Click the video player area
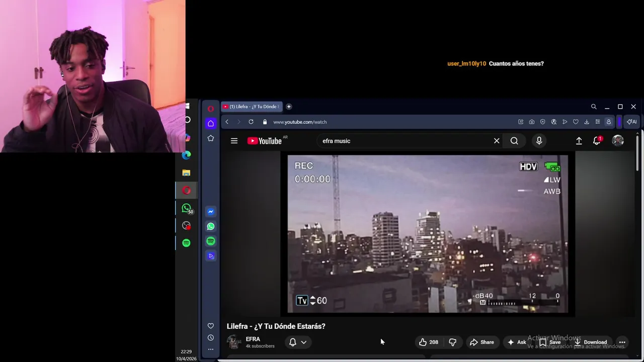Image resolution: width=644 pixels, height=362 pixels. click(428, 234)
